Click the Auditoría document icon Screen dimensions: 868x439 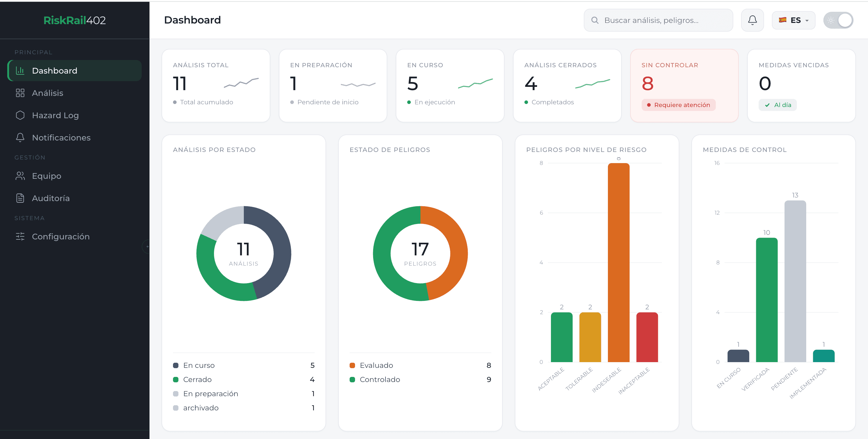20,198
